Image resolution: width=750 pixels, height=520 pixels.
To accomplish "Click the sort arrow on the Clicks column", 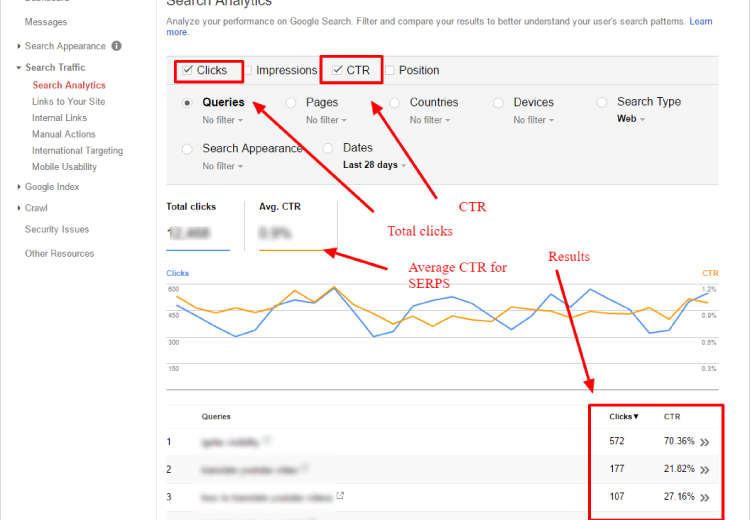I will 636,416.
